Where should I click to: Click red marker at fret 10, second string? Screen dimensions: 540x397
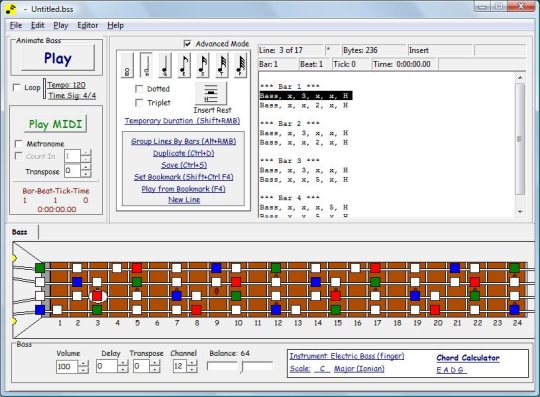click(236, 282)
